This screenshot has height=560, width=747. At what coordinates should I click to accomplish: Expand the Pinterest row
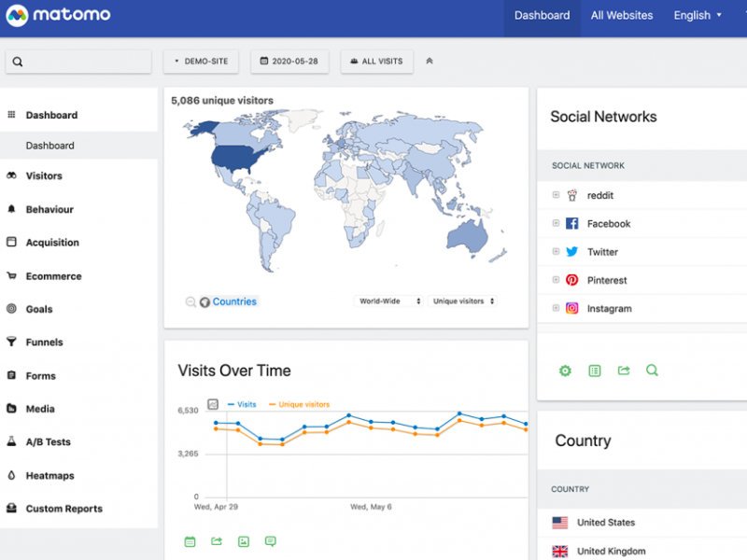pos(556,279)
